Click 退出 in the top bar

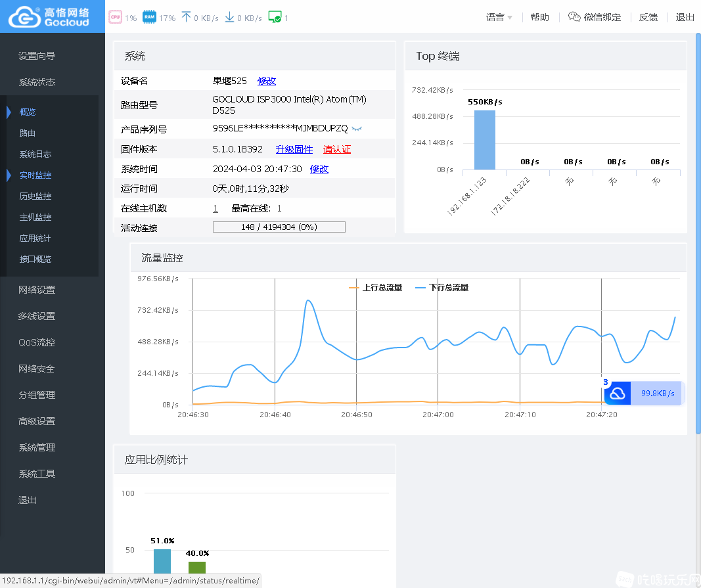685,17
